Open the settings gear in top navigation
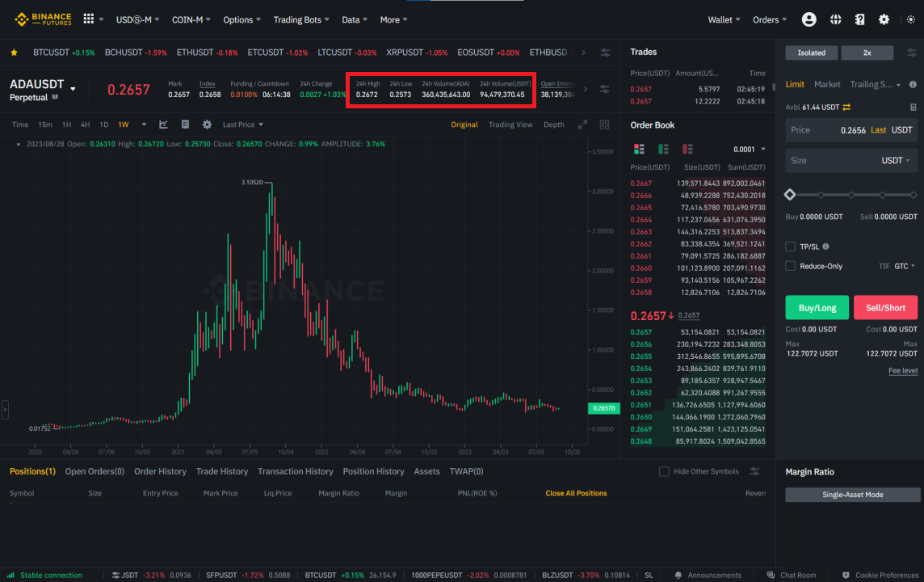Viewport: 924px width, 582px height. coord(884,19)
